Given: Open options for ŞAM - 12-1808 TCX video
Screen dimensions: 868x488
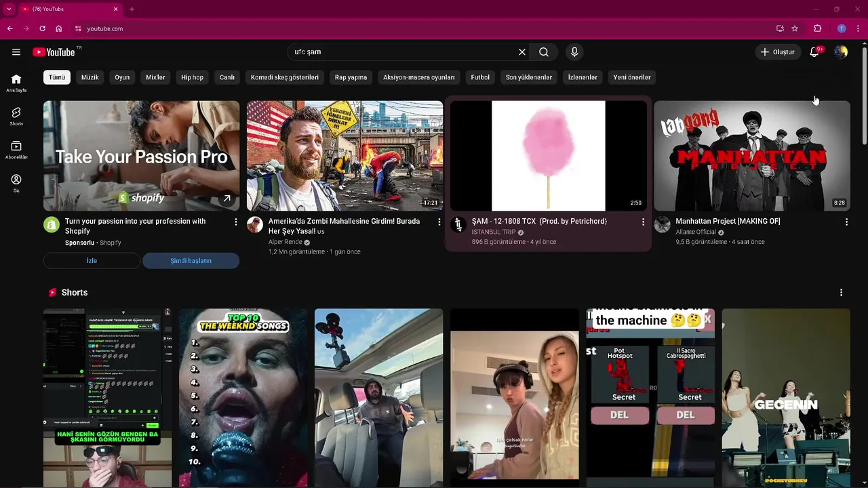Looking at the screenshot, I should pos(643,222).
